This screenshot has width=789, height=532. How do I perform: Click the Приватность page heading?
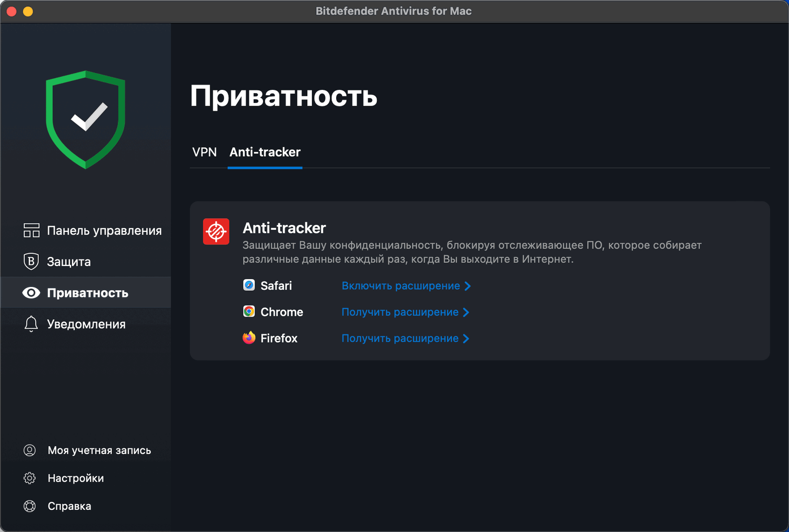(x=284, y=96)
